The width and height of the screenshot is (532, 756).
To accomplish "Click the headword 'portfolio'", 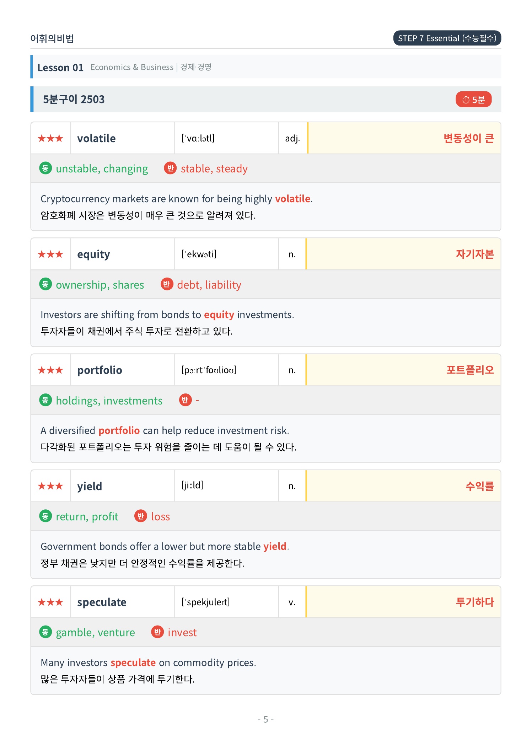I will point(100,370).
